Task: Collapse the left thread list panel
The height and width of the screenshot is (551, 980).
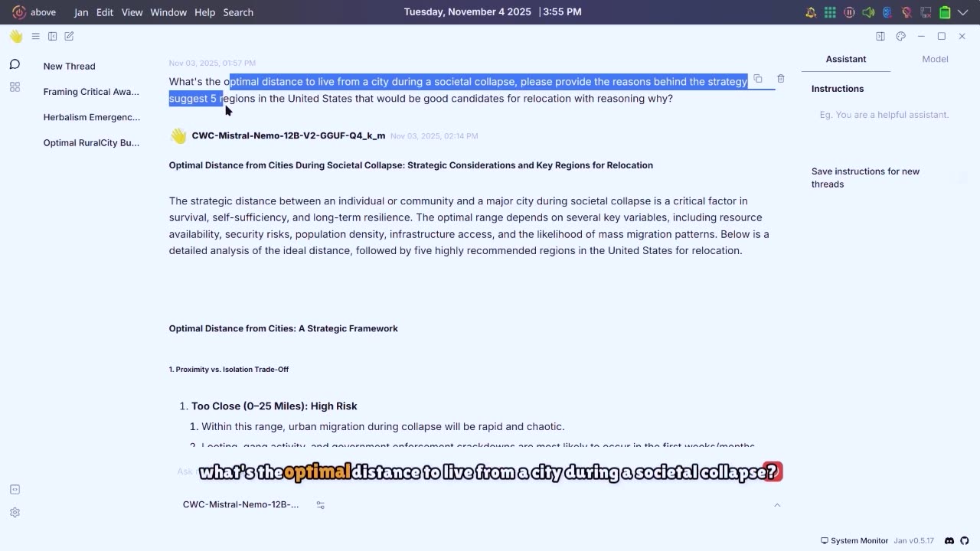Action: (52, 36)
